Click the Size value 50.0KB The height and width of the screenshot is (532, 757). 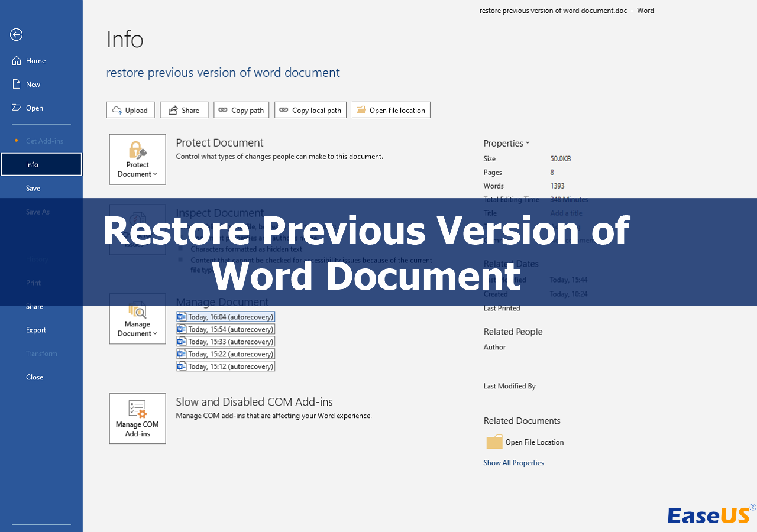561,158
